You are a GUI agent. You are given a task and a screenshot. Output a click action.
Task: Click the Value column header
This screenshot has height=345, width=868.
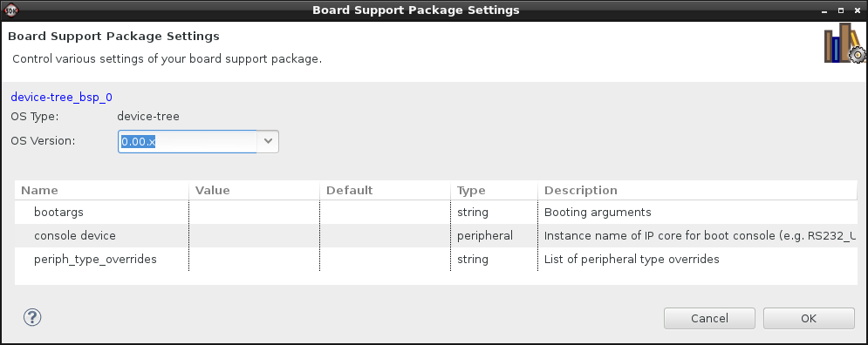coord(254,190)
